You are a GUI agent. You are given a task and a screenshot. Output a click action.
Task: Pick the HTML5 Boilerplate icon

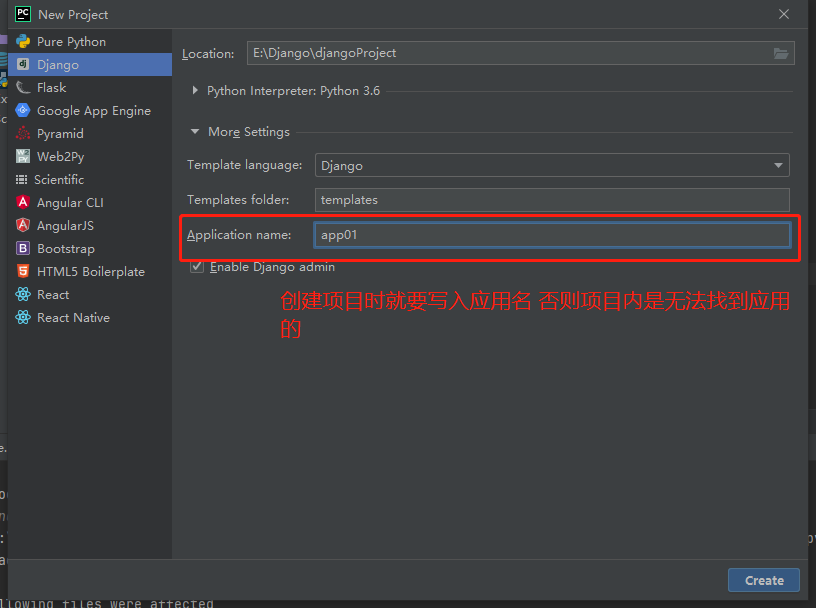[23, 271]
